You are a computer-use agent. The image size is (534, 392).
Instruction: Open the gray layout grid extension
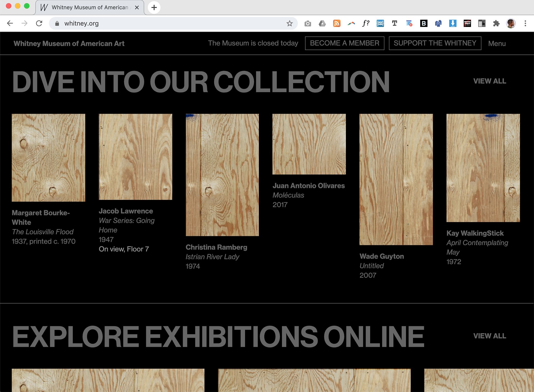tap(482, 23)
